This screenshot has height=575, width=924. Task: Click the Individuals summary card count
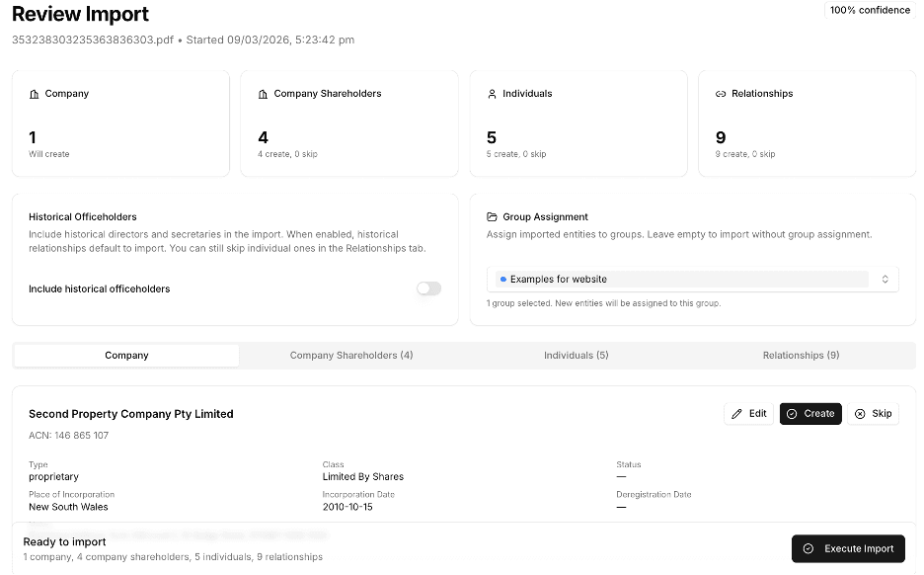click(x=492, y=138)
